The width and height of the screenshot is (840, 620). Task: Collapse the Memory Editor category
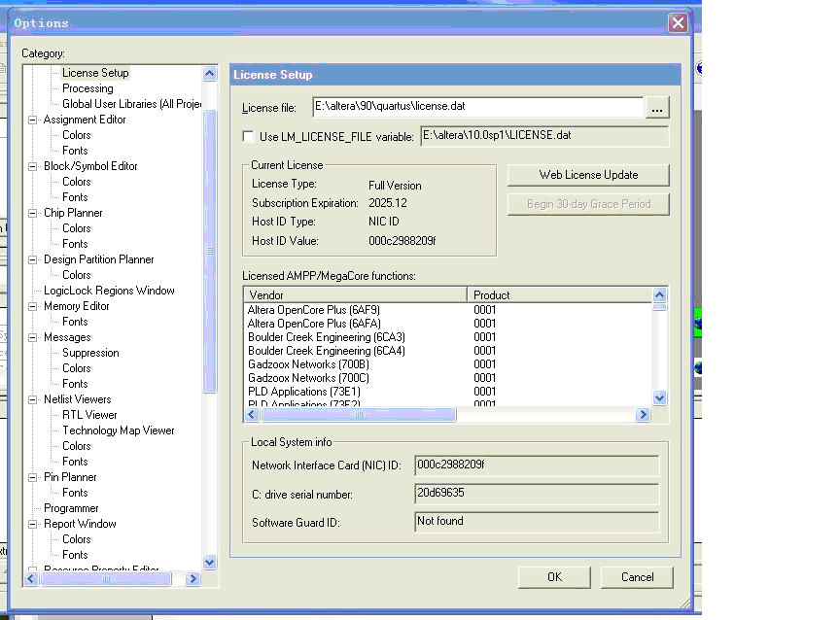(x=33, y=306)
